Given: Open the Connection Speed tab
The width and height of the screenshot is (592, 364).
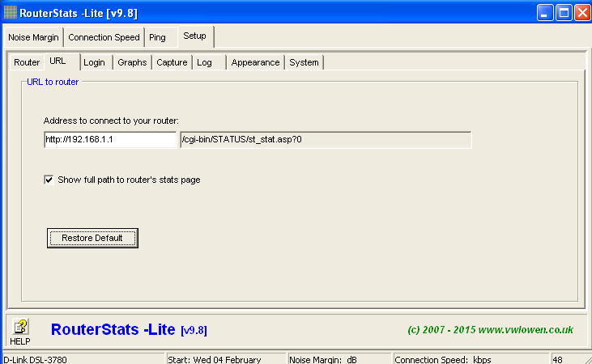Looking at the screenshot, I should click(x=104, y=37).
